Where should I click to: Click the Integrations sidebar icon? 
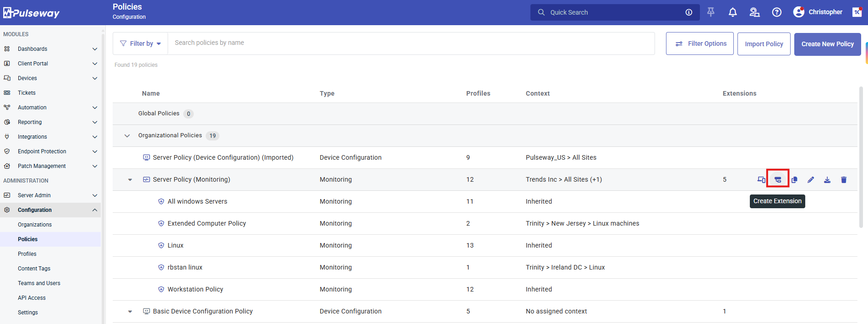(7, 137)
